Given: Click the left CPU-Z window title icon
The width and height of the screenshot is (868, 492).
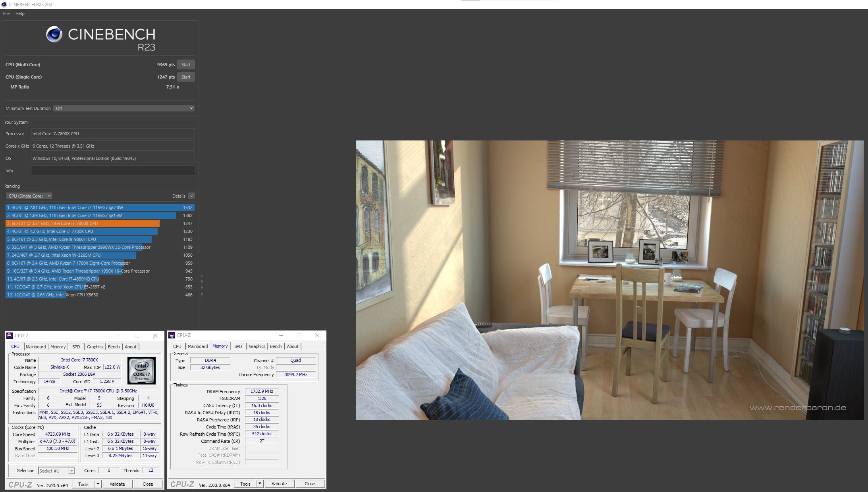Looking at the screenshot, I should point(10,336).
